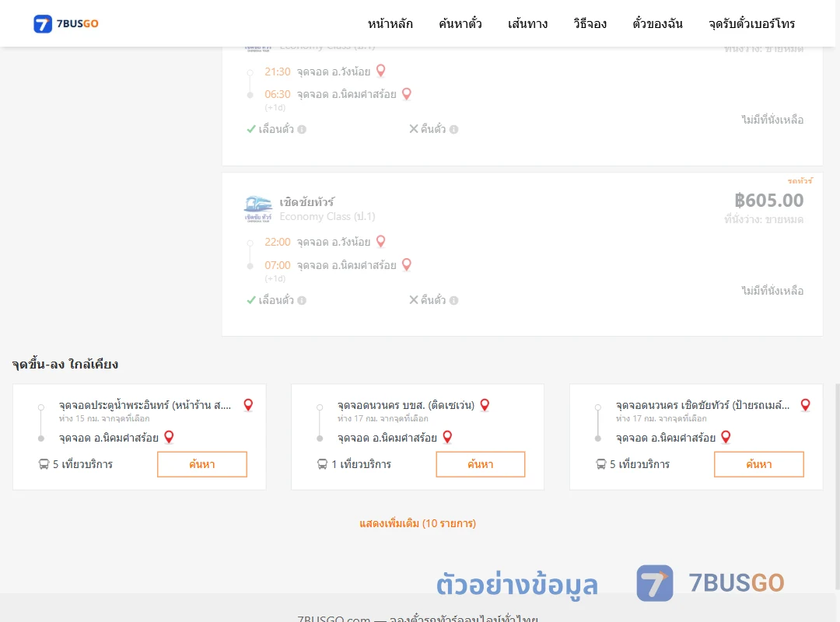Click 7BUSGO.com footer tagline text
The image size is (840, 622).
[418, 618]
